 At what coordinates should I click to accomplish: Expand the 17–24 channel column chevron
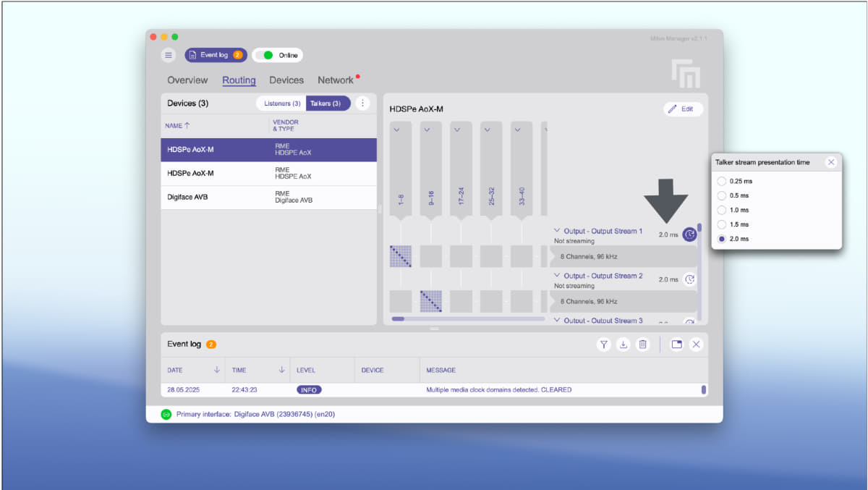tap(457, 130)
